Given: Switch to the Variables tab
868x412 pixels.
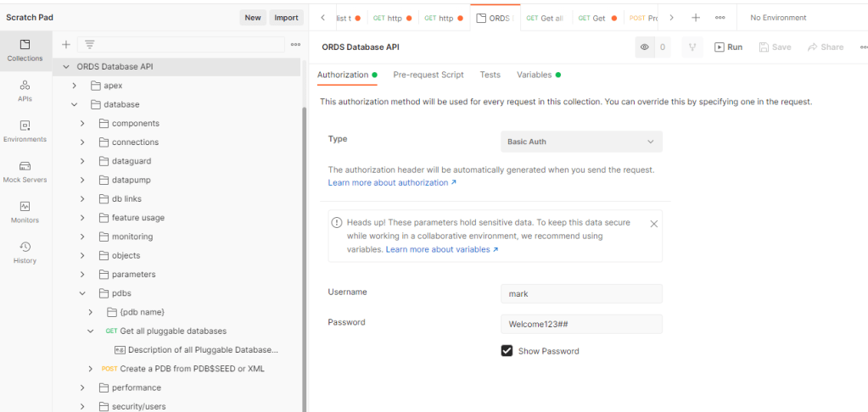Looking at the screenshot, I should (x=534, y=75).
